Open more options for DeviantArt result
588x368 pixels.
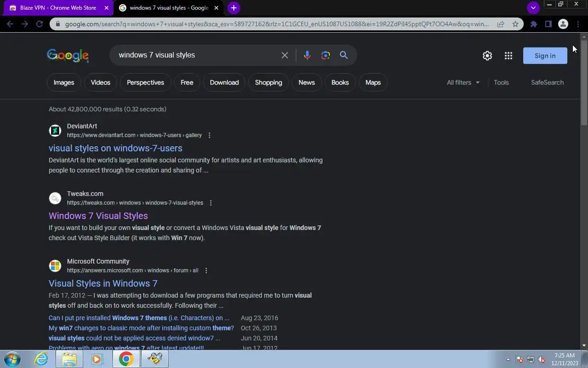point(209,135)
